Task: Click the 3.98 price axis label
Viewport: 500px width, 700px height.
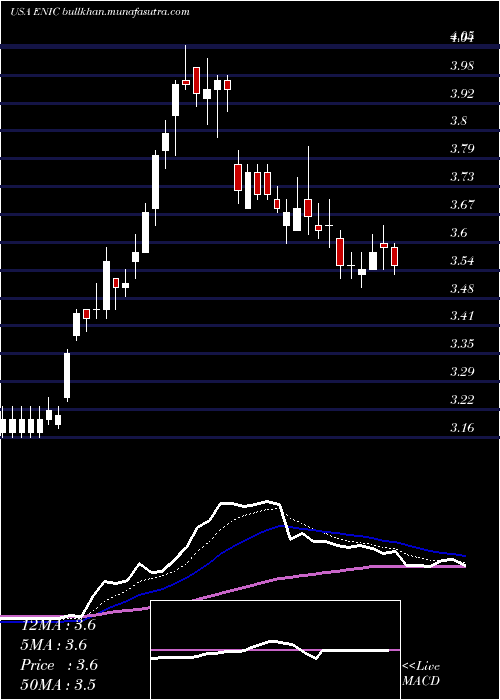Action: (x=462, y=66)
